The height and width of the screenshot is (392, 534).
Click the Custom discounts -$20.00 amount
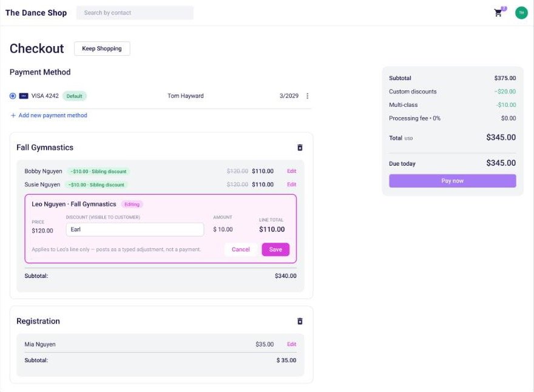click(505, 91)
